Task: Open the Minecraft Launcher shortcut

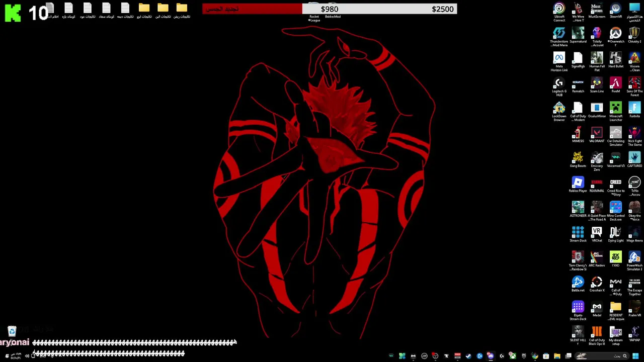Action: click(x=616, y=112)
